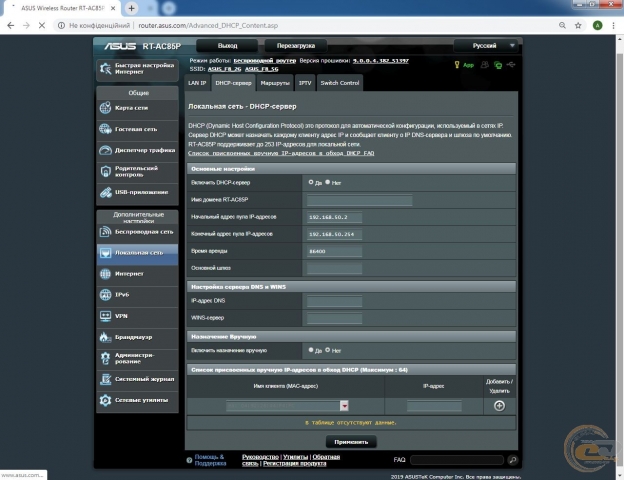Open Guest Network (Гостевая сеть) icon
624x480 pixels.
coord(105,129)
